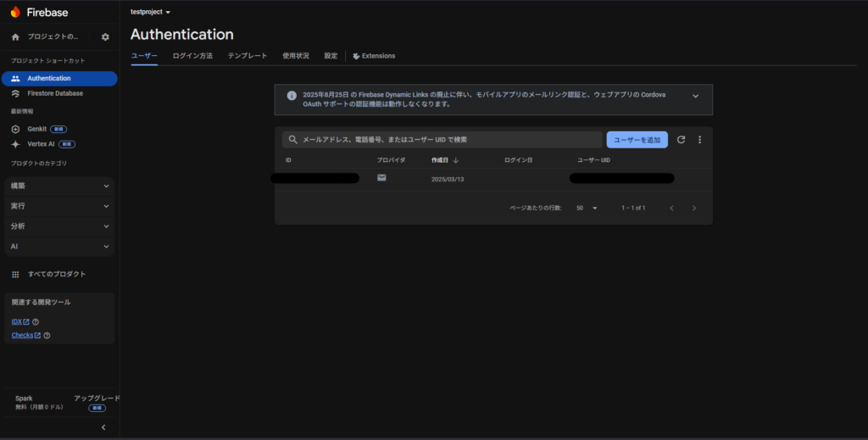Image resolution: width=868 pixels, height=440 pixels.
Task: Expand the 分析 category
Action: pyautogui.click(x=59, y=226)
